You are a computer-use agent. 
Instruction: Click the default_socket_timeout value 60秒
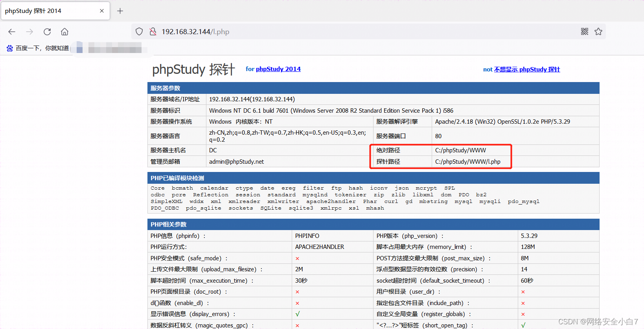click(x=527, y=281)
